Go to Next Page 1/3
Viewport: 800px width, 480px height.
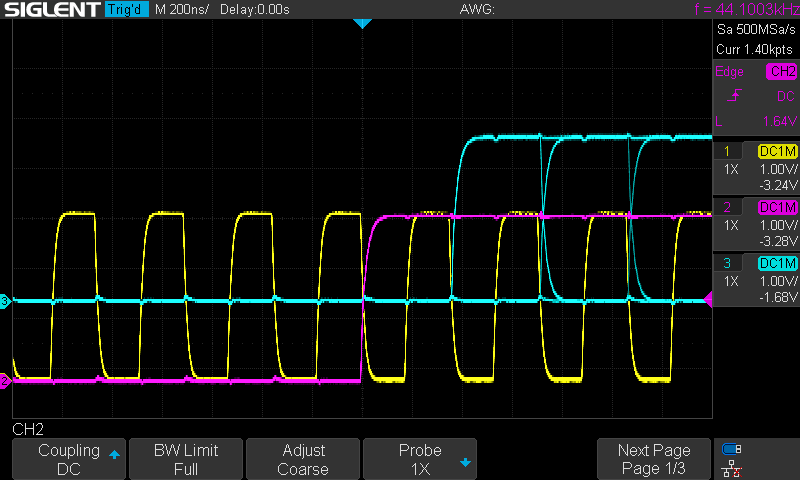click(654, 459)
